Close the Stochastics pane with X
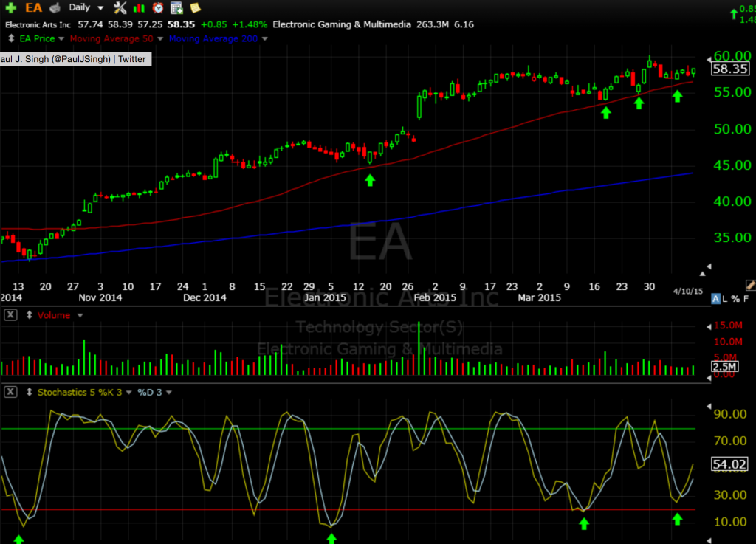Viewport: 756px width, 544px height. [10, 392]
